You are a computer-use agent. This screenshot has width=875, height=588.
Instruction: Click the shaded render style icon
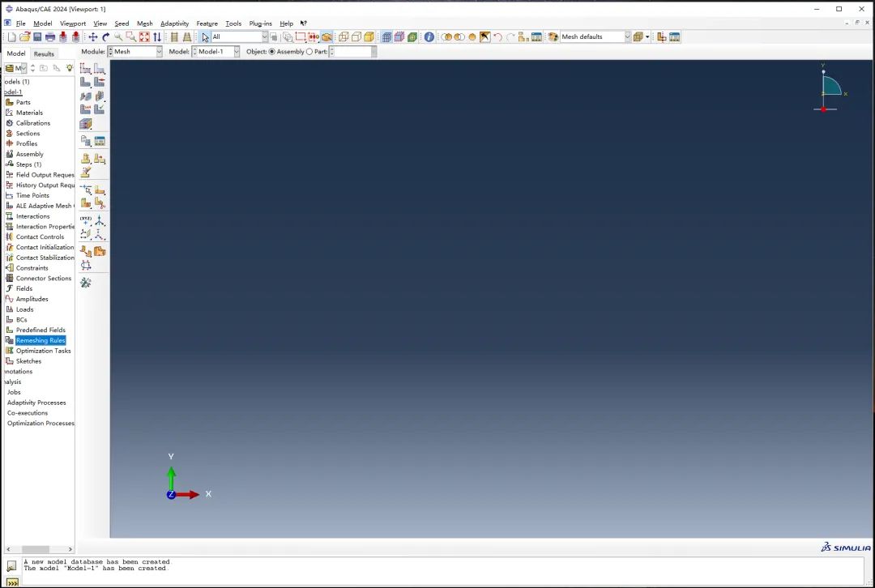tap(369, 36)
